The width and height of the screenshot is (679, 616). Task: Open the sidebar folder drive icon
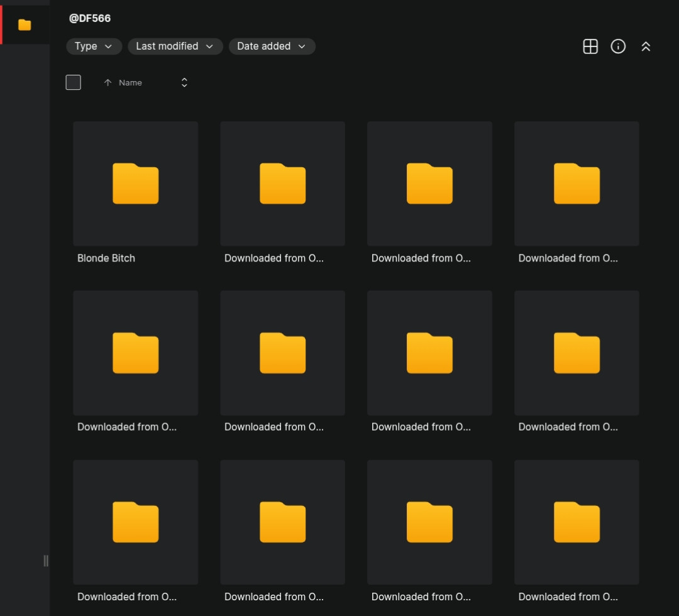(x=25, y=25)
